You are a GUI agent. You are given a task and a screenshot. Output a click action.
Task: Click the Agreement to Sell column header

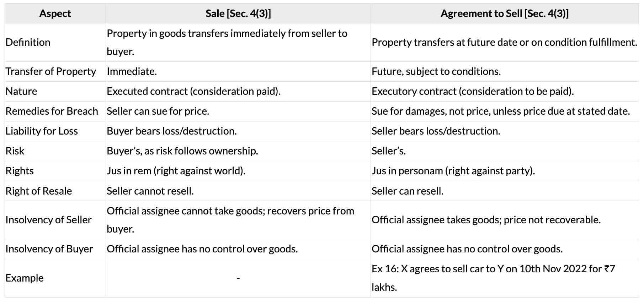pyautogui.click(x=504, y=13)
